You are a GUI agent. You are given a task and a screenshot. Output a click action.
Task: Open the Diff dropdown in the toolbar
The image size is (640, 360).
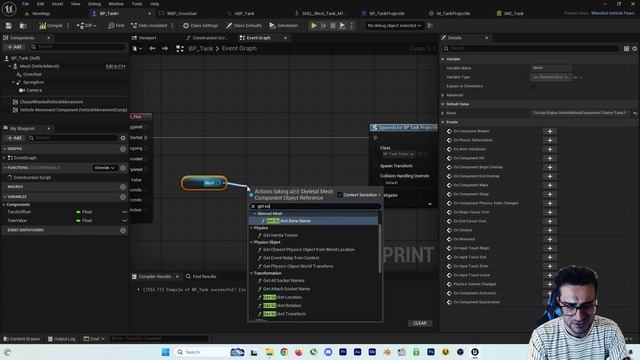[x=87, y=26]
